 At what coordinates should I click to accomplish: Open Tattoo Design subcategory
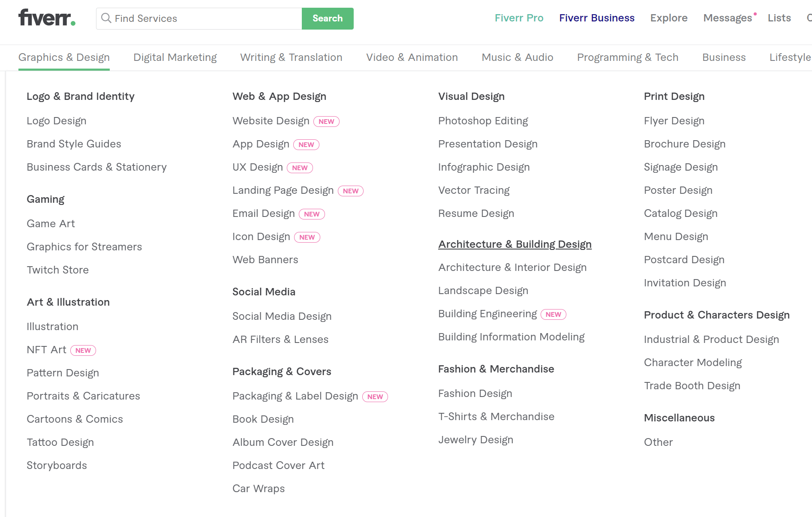point(60,442)
